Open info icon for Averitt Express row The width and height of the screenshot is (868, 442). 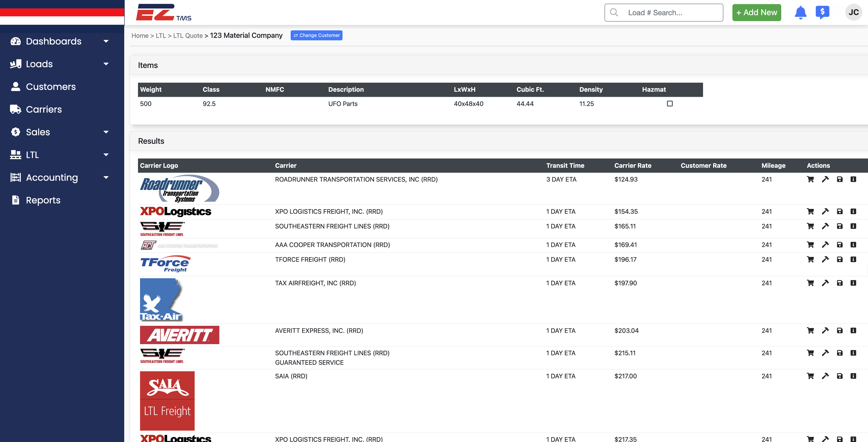tap(853, 331)
